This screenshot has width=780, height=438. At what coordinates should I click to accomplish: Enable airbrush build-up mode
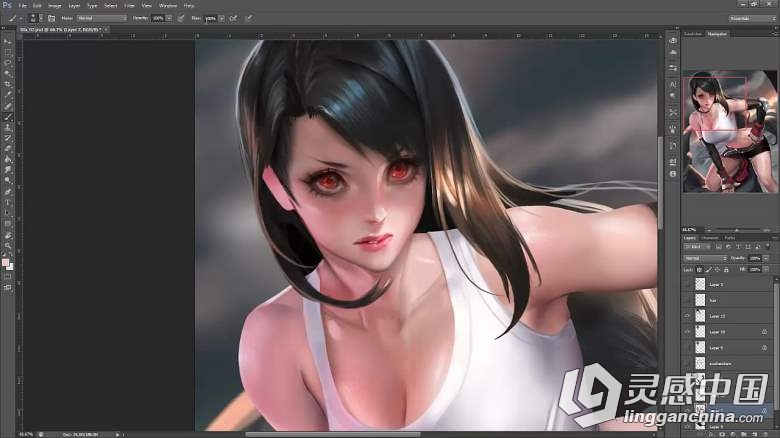(233, 18)
